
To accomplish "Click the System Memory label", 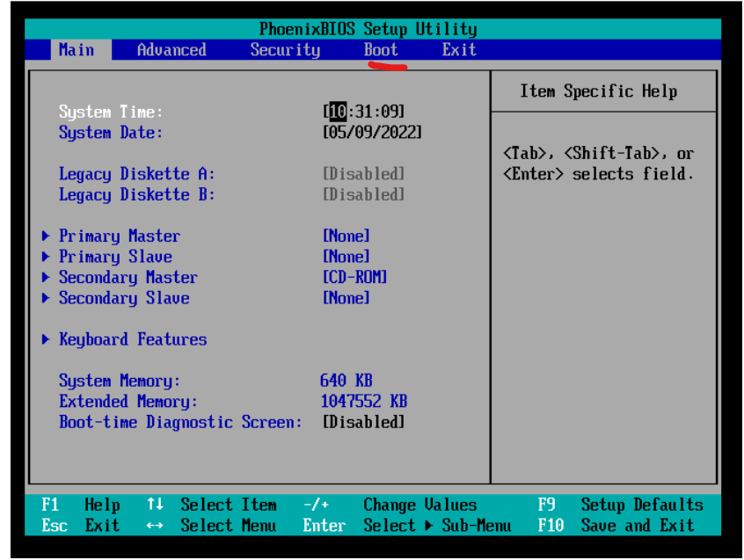I will [x=120, y=381].
